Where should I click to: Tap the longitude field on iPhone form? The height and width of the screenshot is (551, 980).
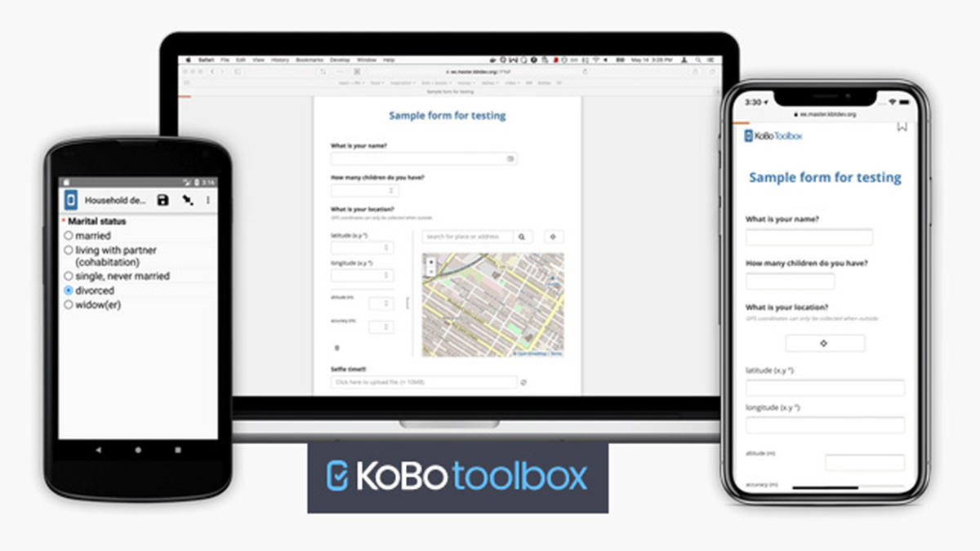(825, 424)
